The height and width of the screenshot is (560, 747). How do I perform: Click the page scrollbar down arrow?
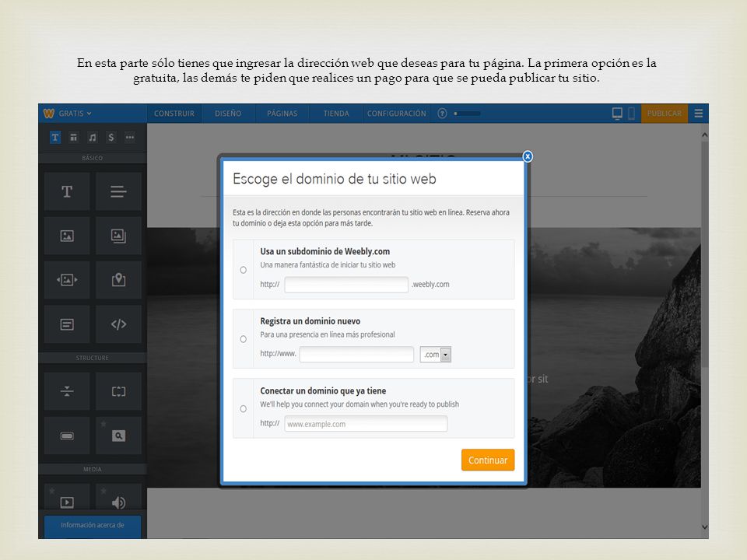704,527
